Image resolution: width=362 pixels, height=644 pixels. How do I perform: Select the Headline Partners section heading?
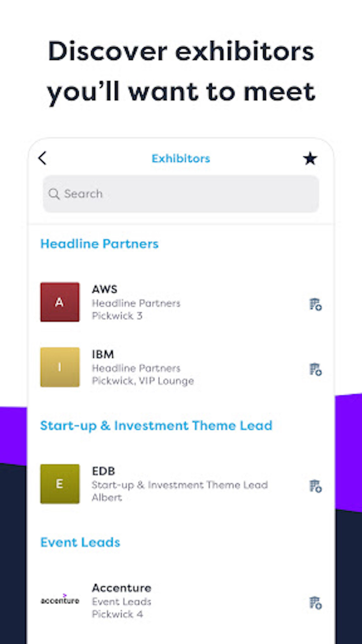click(99, 244)
